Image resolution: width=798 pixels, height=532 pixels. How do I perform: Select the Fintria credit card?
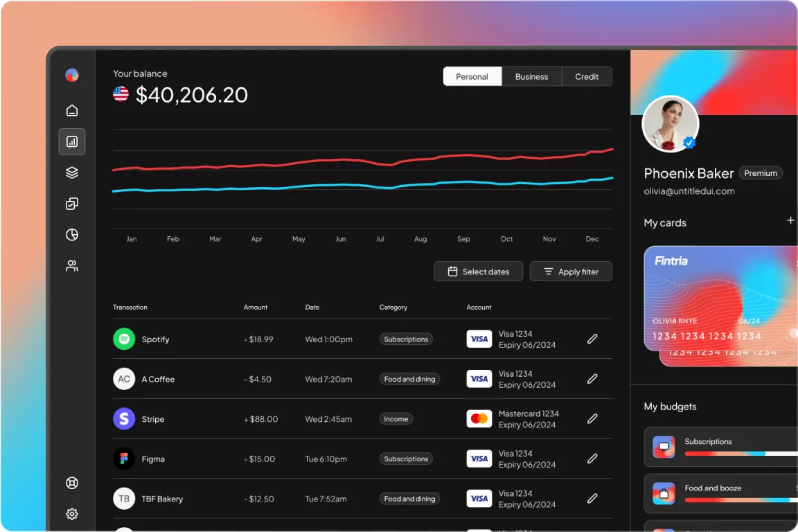click(x=720, y=299)
